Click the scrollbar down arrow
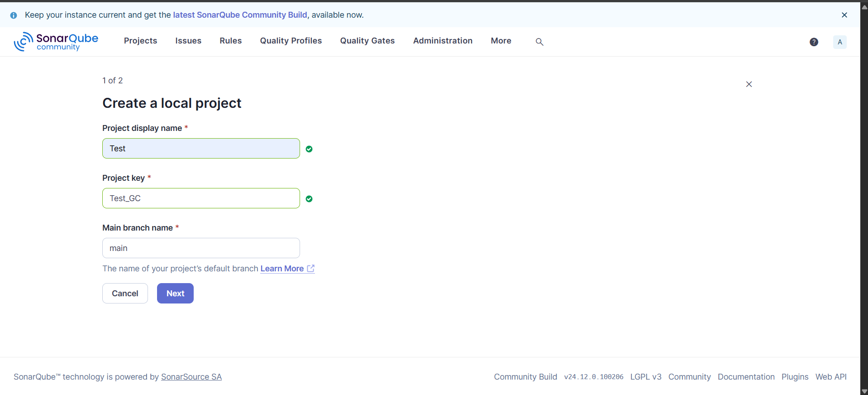This screenshot has width=868, height=395. pyautogui.click(x=864, y=391)
